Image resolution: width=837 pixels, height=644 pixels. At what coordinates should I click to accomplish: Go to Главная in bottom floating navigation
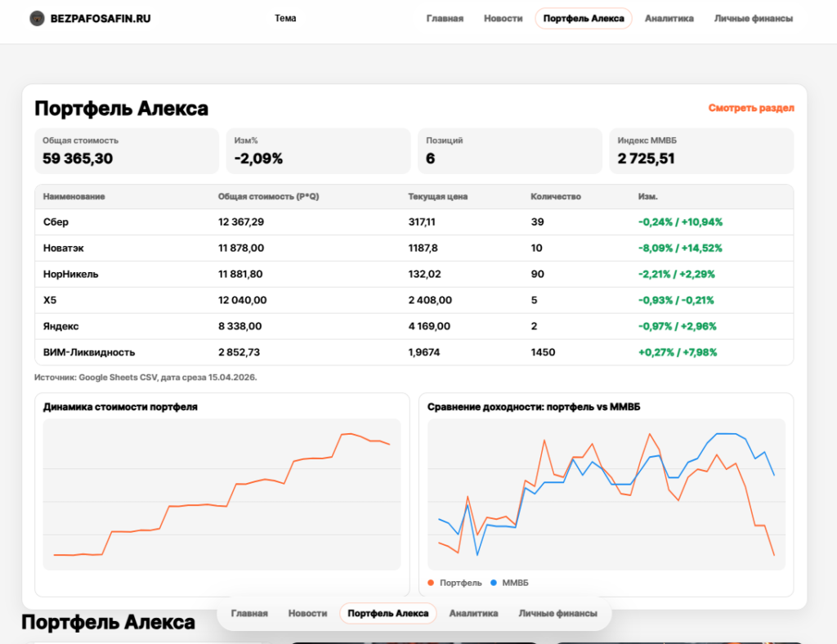249,614
